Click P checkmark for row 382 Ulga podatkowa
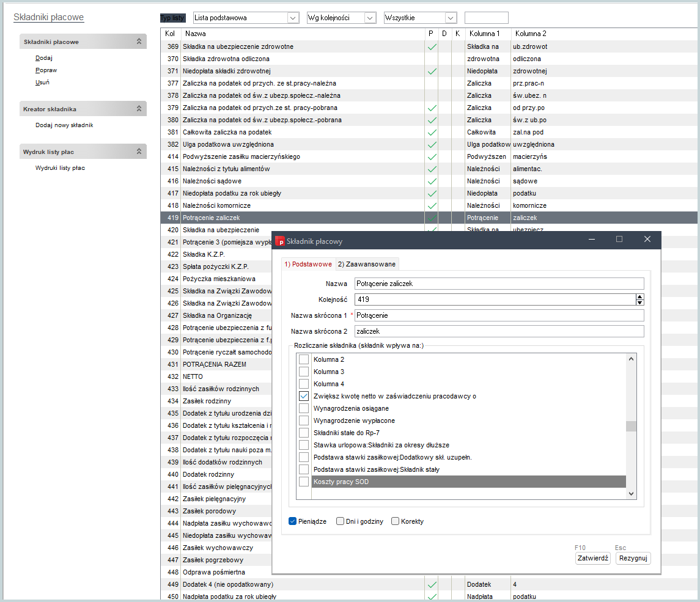The width and height of the screenshot is (700, 602). pos(432,145)
